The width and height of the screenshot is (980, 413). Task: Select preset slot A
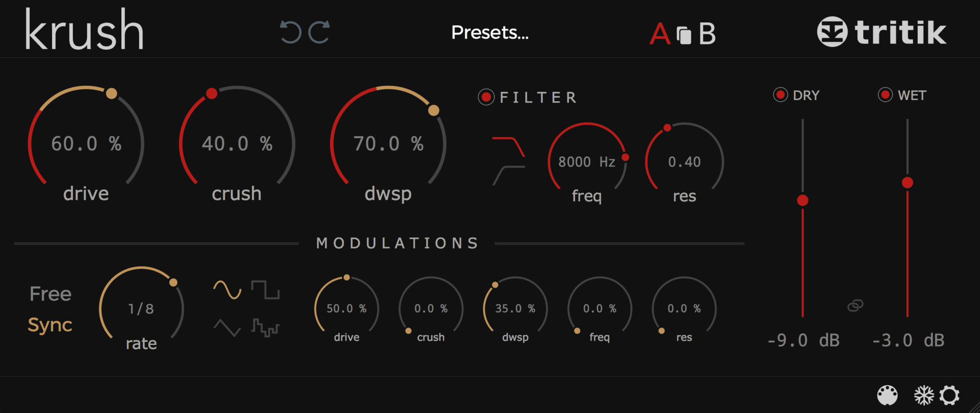(660, 33)
